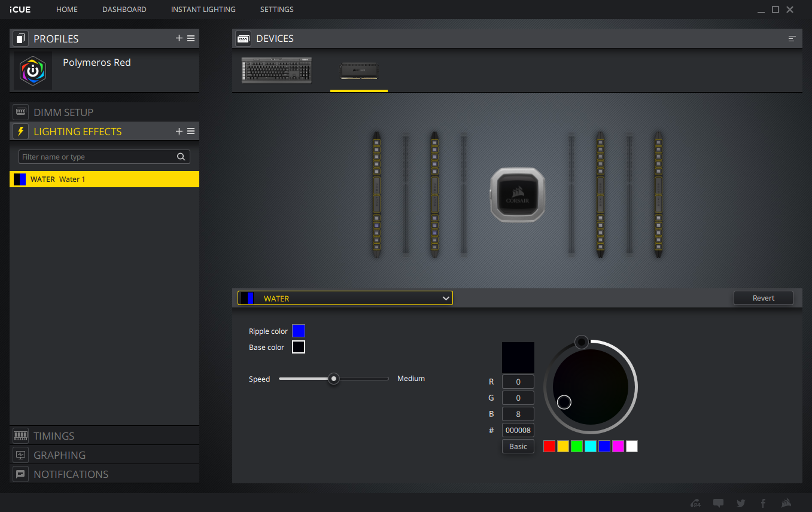Image resolution: width=812 pixels, height=512 pixels.
Task: Open the Facebook icon in status bar
Action: [763, 503]
